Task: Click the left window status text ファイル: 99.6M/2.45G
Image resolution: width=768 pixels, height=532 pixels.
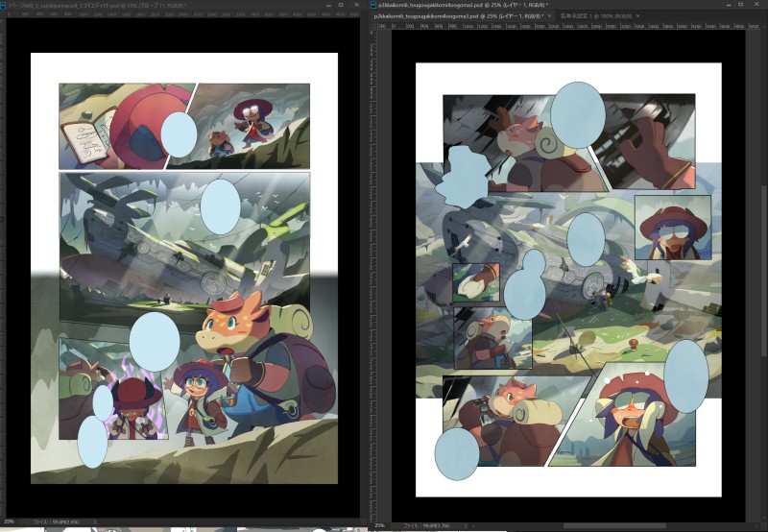Action: (59, 522)
